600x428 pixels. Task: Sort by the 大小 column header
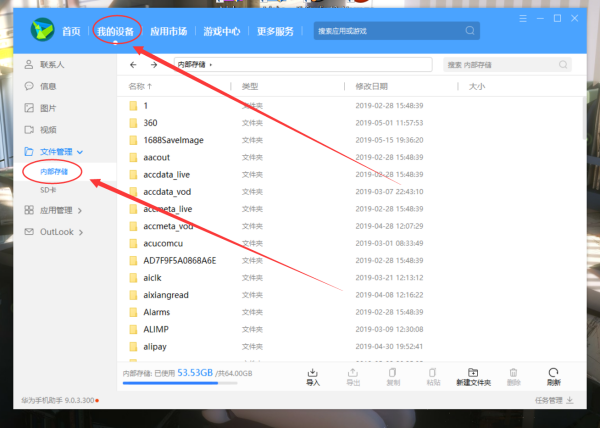[x=477, y=86]
